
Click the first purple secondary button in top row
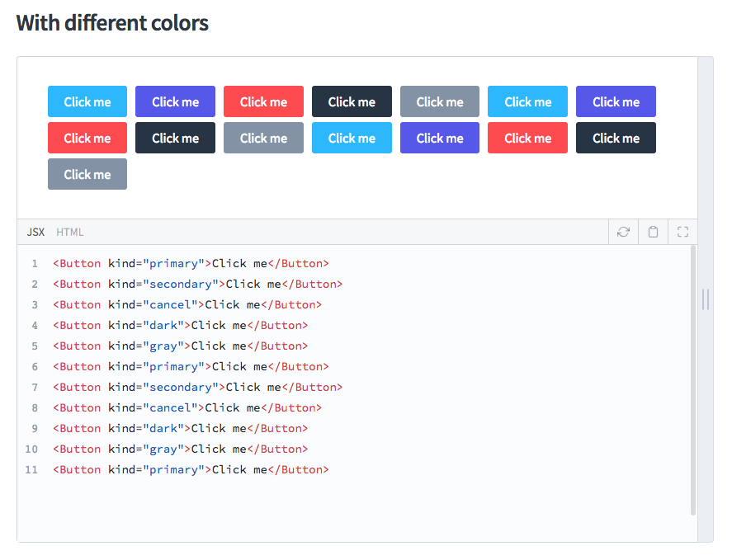[x=176, y=101]
